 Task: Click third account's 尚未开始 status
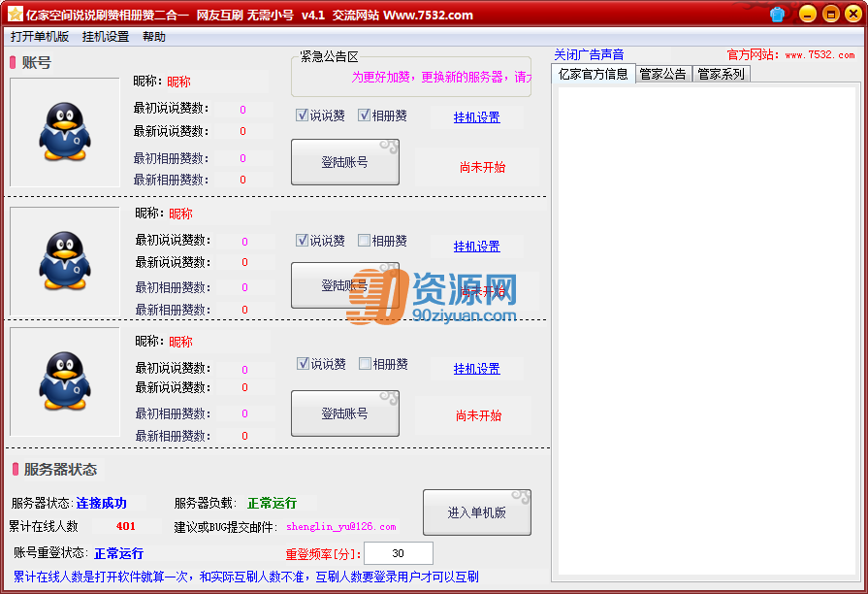[478, 415]
